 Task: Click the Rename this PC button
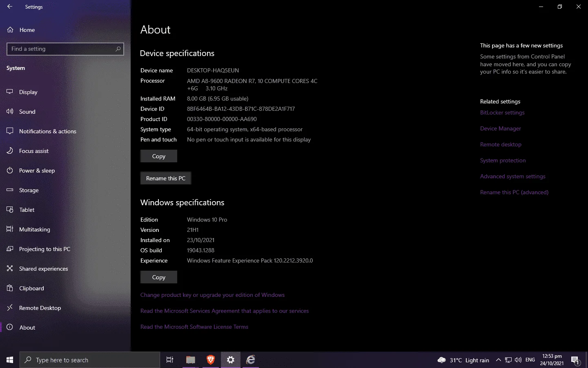pyautogui.click(x=166, y=178)
